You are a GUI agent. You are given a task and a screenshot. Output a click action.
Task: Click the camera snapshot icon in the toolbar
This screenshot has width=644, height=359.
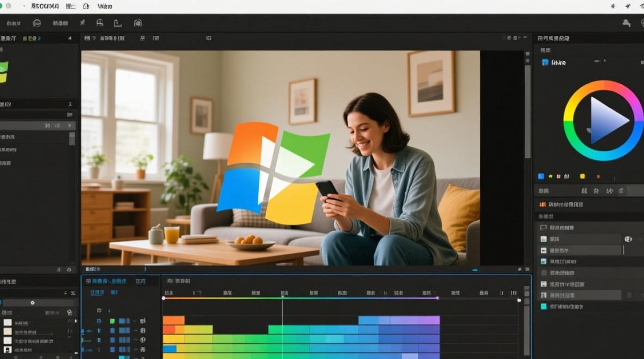[138, 23]
